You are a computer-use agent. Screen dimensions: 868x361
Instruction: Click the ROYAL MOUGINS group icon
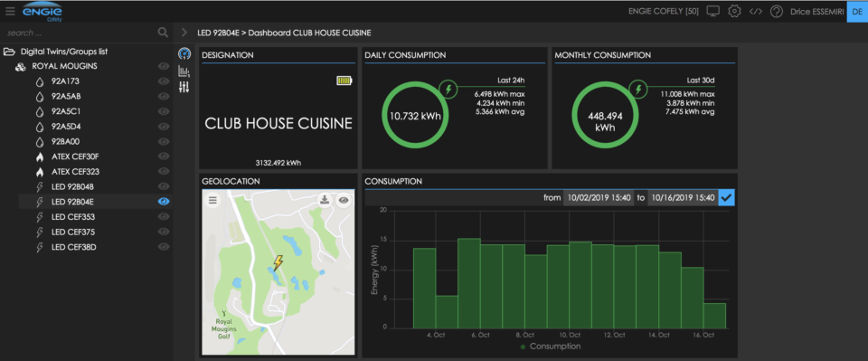(20, 67)
